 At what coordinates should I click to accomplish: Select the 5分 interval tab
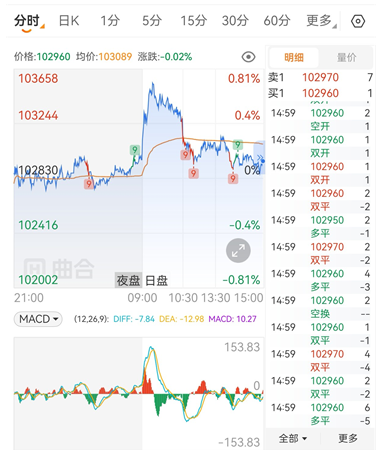[152, 21]
